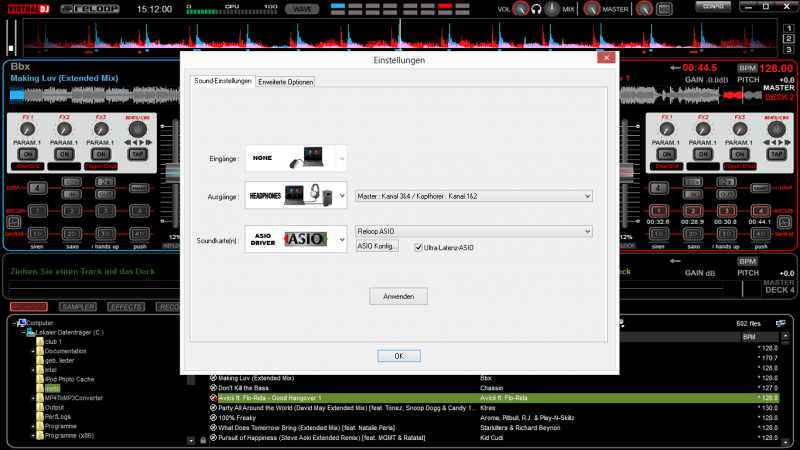Click the headphones icon in top bar

536,9
